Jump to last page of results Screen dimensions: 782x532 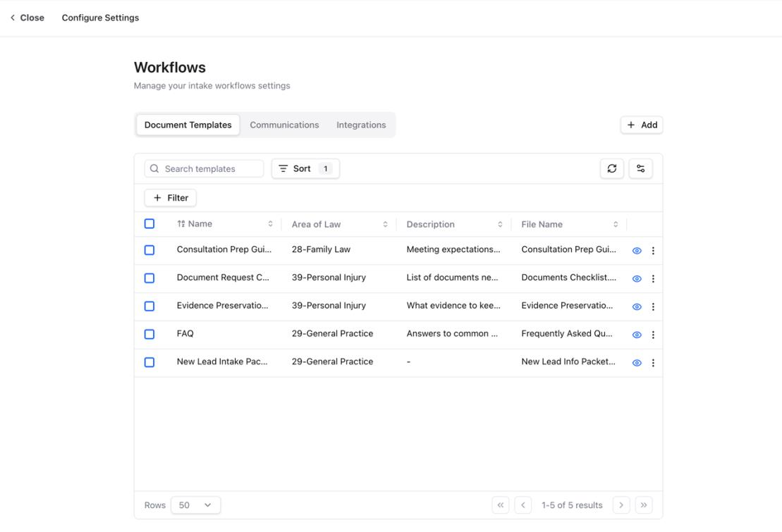pos(644,505)
